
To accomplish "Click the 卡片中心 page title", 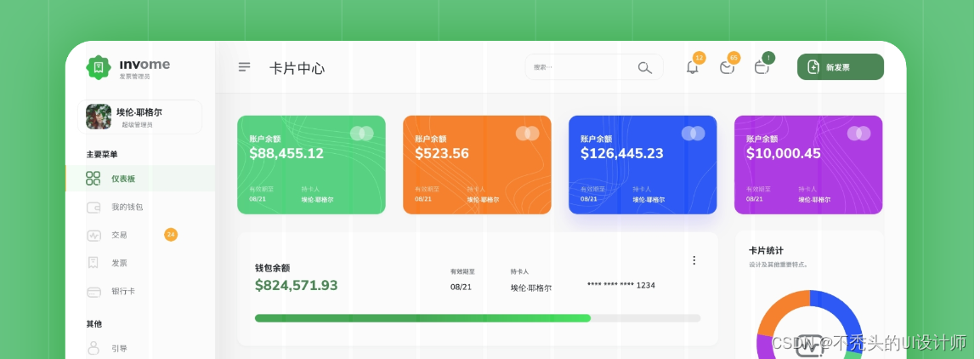I will pos(297,68).
